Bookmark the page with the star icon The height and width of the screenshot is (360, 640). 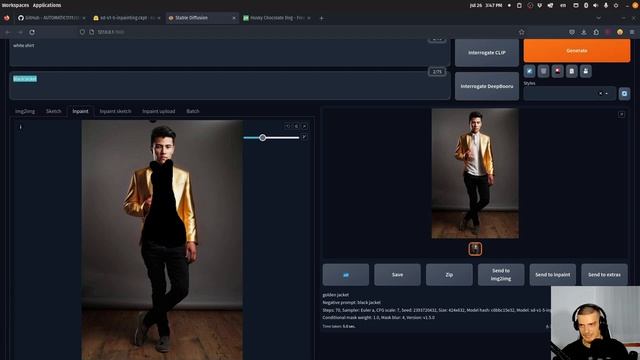coord(521,32)
